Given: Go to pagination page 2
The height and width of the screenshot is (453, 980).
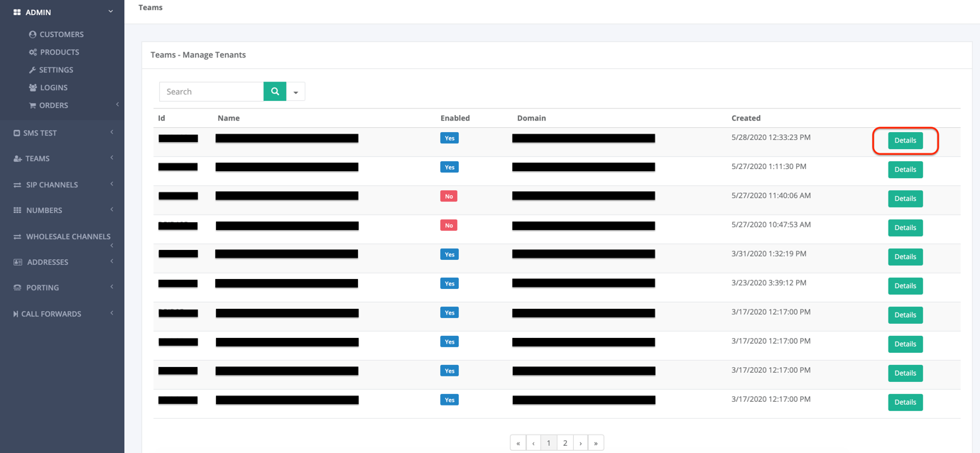Looking at the screenshot, I should pyautogui.click(x=565, y=443).
